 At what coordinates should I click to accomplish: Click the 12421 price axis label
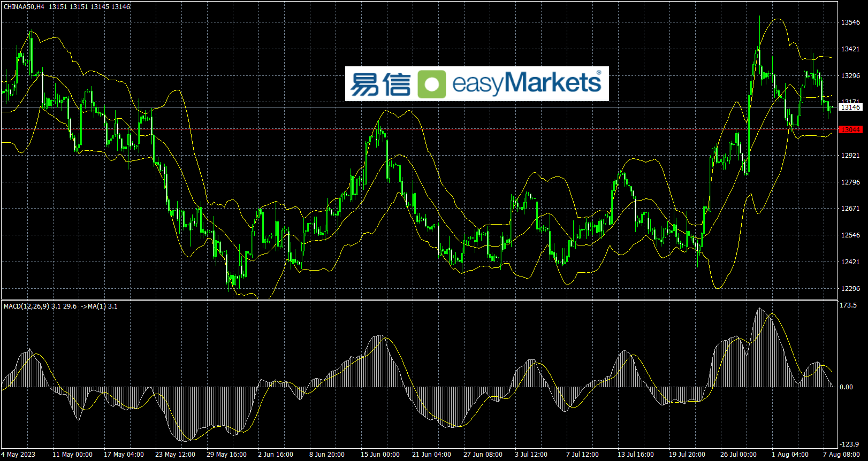[x=850, y=262]
